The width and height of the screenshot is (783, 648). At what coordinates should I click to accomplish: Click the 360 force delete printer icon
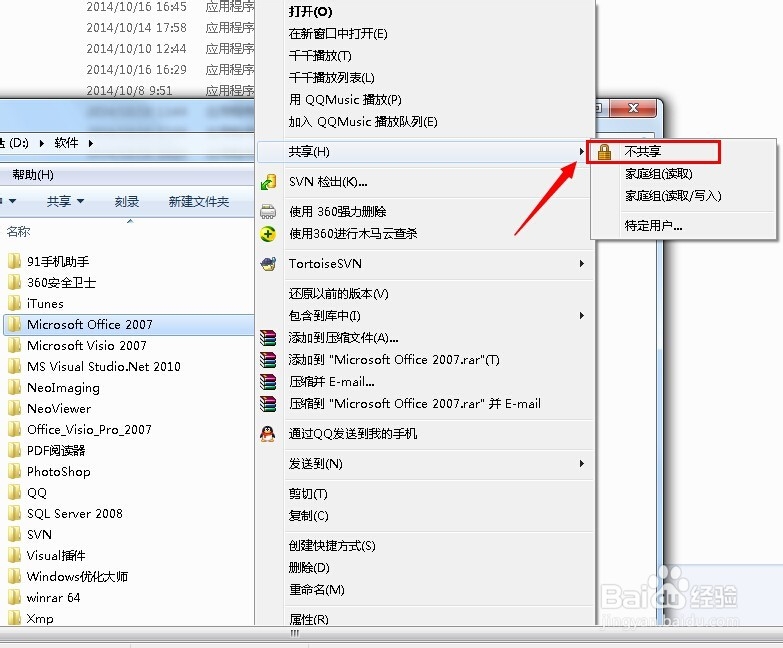(268, 212)
